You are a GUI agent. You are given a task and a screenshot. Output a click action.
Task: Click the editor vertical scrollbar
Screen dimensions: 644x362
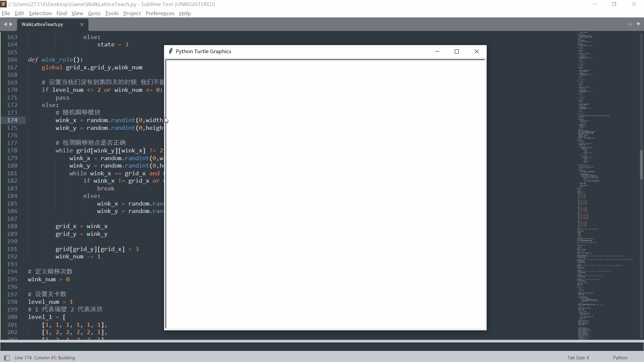tap(642, 165)
